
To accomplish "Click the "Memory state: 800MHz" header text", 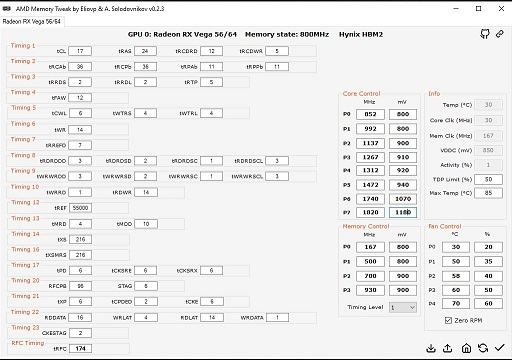I will click(x=287, y=34).
